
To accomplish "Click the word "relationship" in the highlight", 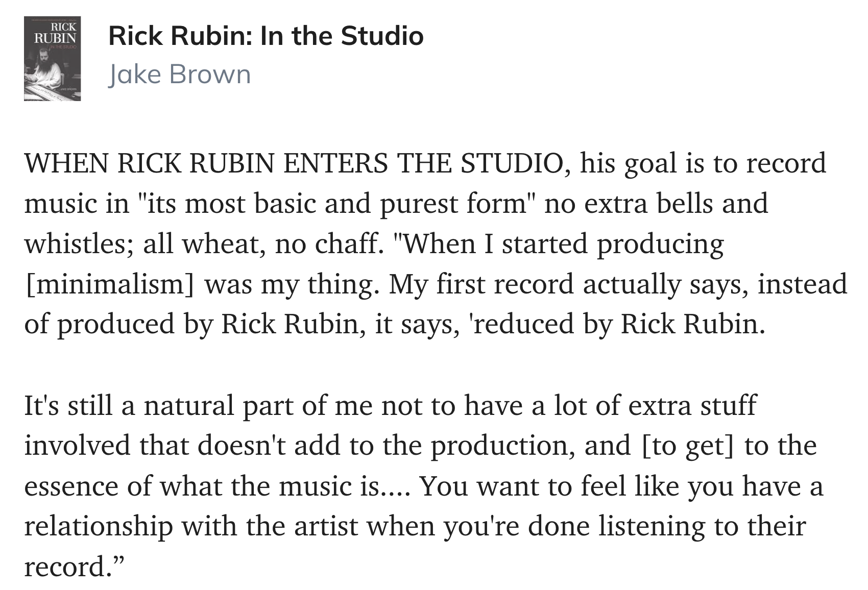I will click(x=99, y=526).
